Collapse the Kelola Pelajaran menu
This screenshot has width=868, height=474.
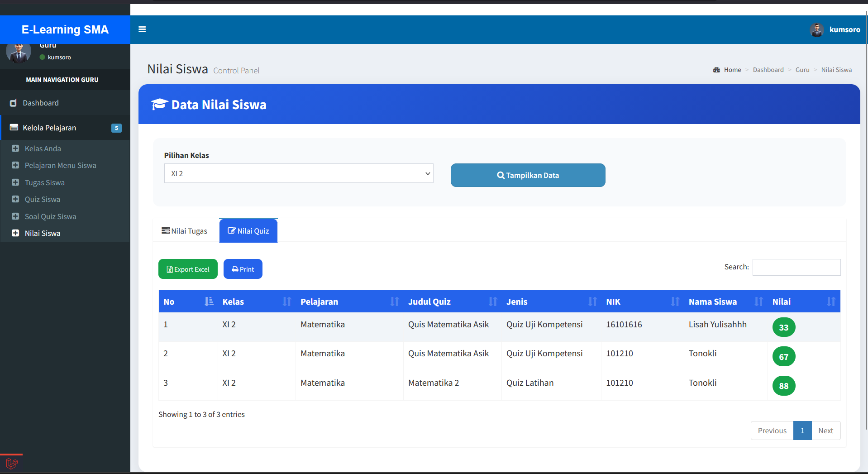click(x=65, y=128)
